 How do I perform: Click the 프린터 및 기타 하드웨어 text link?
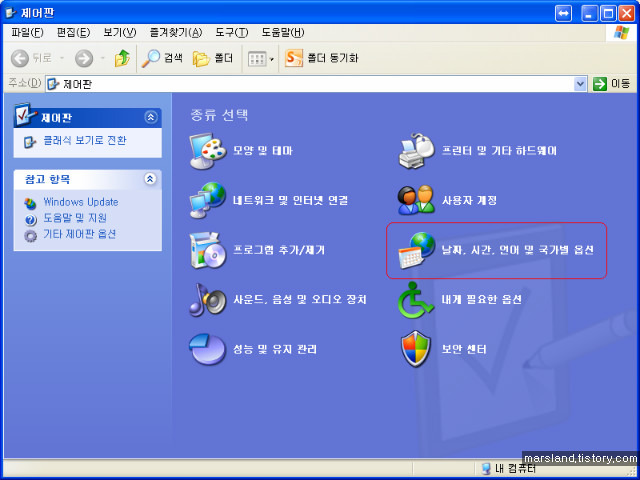[x=499, y=151]
